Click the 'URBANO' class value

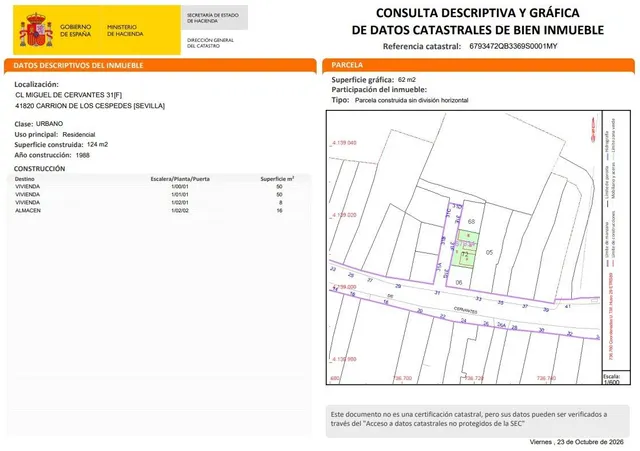point(49,124)
